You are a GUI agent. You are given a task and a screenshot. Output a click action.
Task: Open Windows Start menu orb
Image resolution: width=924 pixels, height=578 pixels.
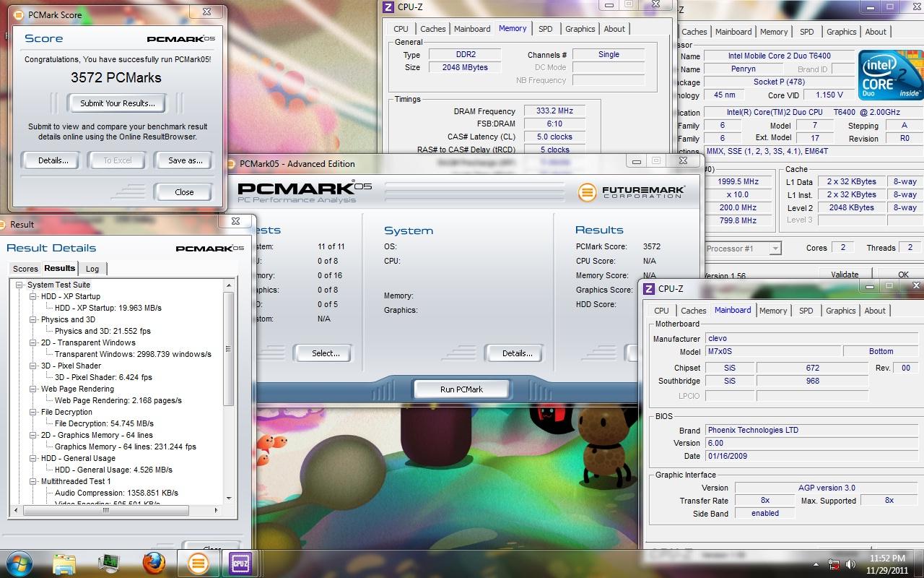coord(18,563)
